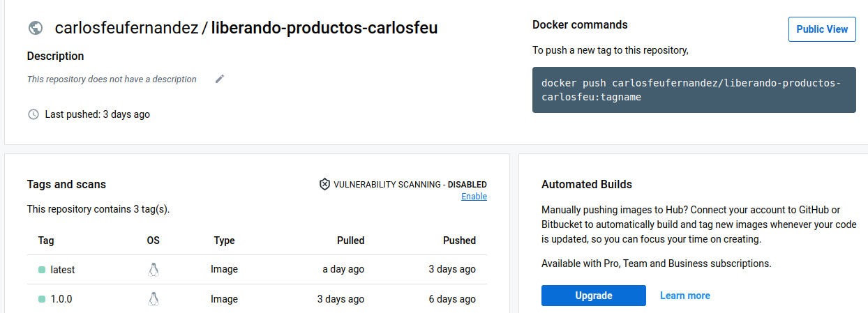Click green status dot of latest tag
The image size is (868, 313).
[x=42, y=270]
